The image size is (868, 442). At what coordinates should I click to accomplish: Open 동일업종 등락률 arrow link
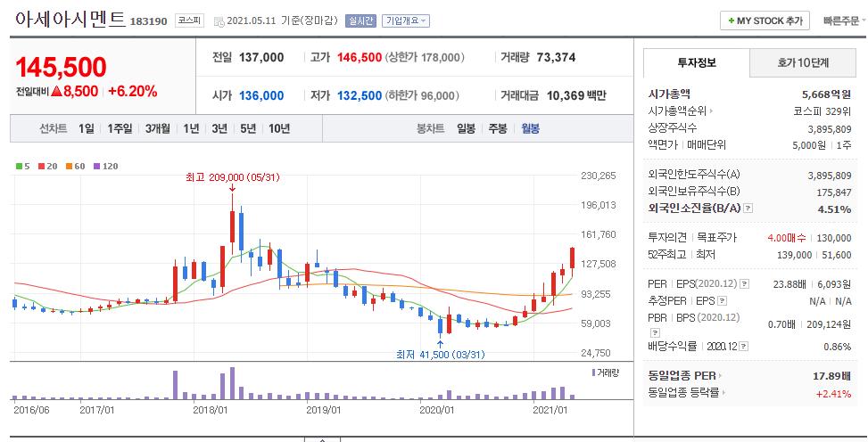723,393
